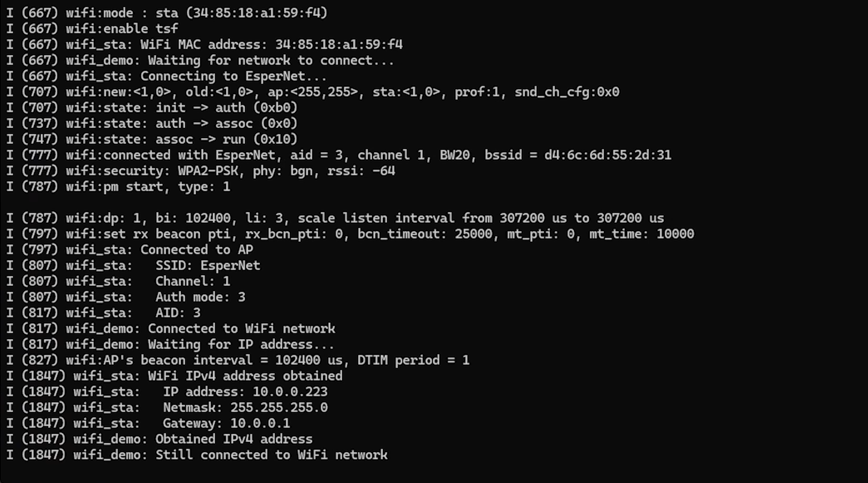The width and height of the screenshot is (868, 483).
Task: Click "Still connected to WiFi network" line
Action: [x=271, y=455]
